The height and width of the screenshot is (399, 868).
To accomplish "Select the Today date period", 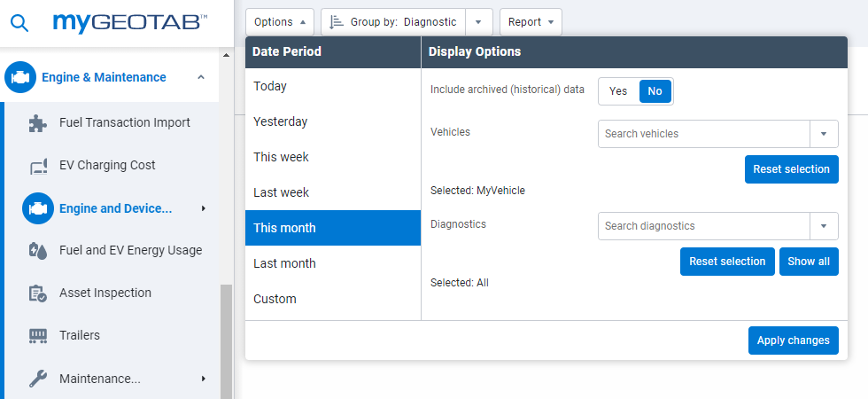I will pos(333,86).
